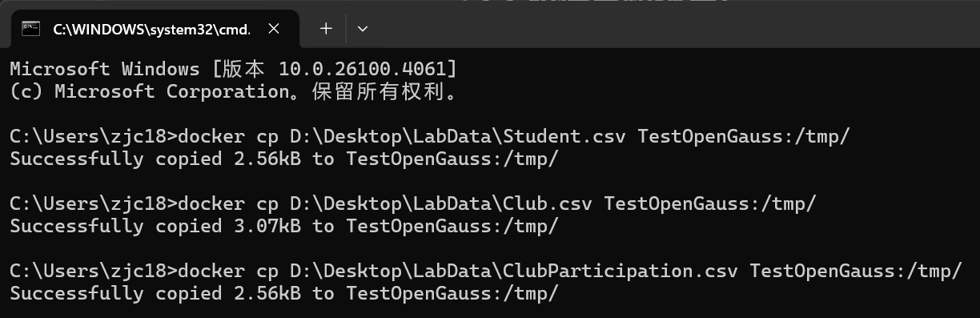The height and width of the screenshot is (318, 980).
Task: Click the ClubParticipation.csv filename in third command
Action: click(x=620, y=271)
